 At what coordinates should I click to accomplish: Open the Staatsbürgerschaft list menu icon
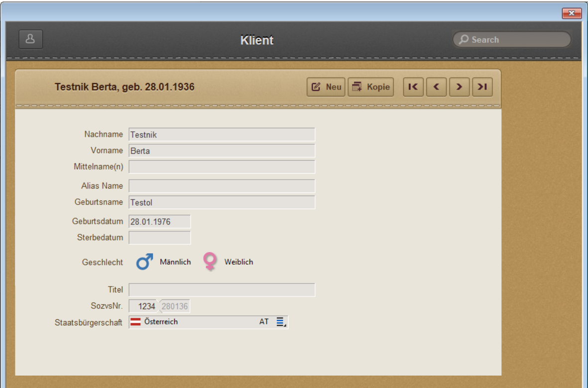281,322
